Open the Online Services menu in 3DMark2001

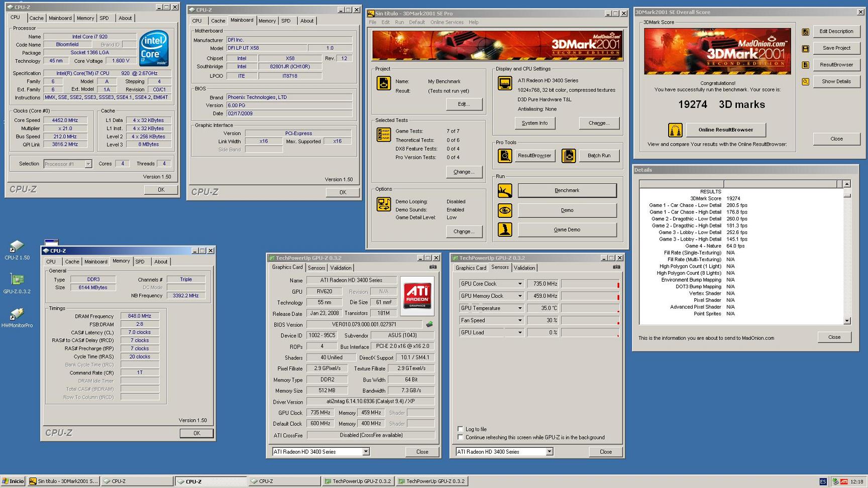[x=447, y=22]
